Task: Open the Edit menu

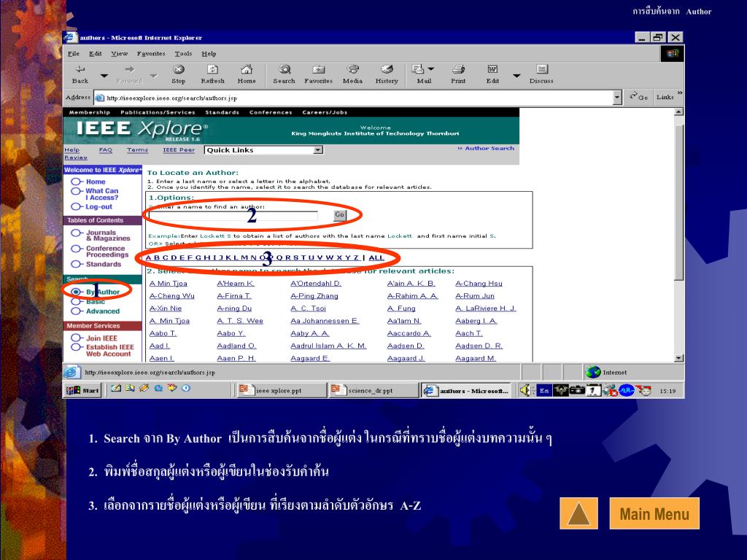Action: pyautogui.click(x=96, y=54)
